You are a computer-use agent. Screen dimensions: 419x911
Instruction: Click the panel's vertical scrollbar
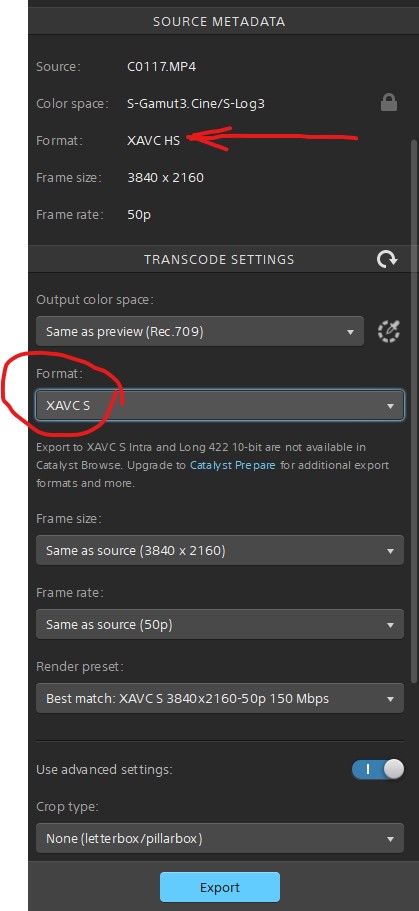(x=414, y=410)
